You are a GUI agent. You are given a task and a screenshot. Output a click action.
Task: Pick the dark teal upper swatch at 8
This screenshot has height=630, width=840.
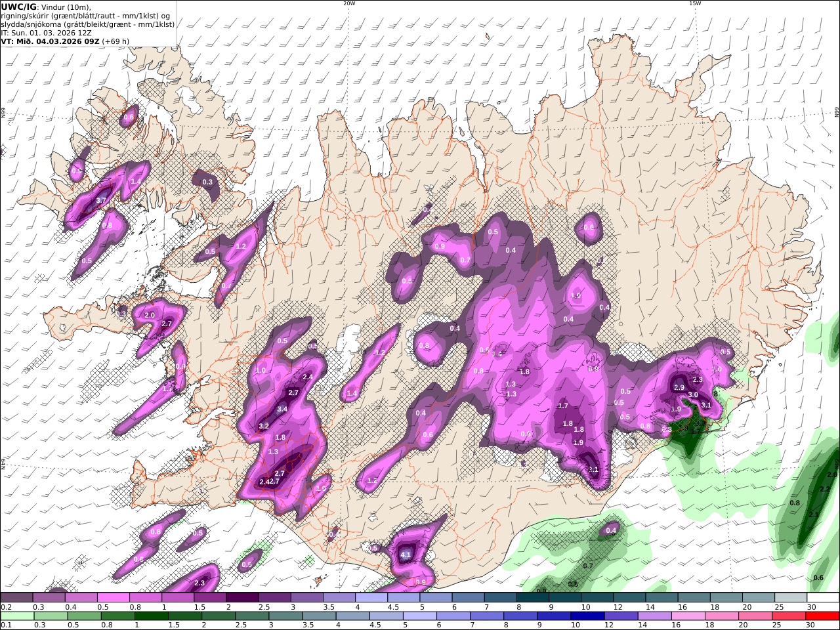534,598
